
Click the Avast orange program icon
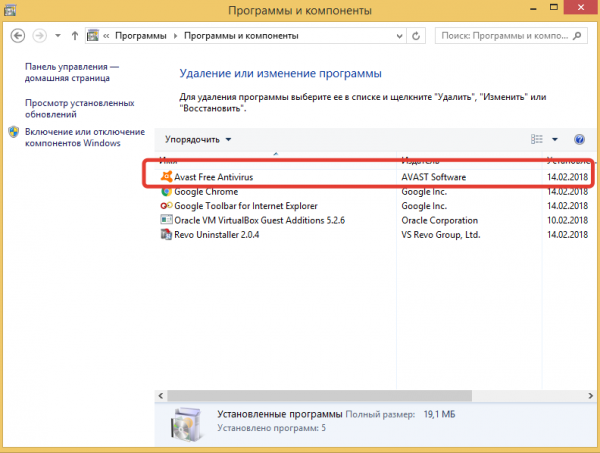coord(166,177)
